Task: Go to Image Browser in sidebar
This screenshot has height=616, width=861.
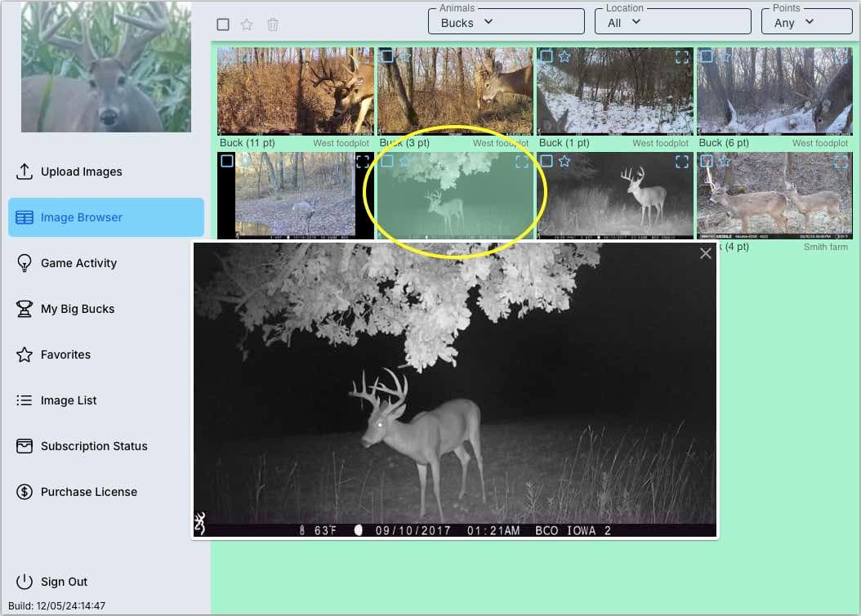Action: click(106, 217)
